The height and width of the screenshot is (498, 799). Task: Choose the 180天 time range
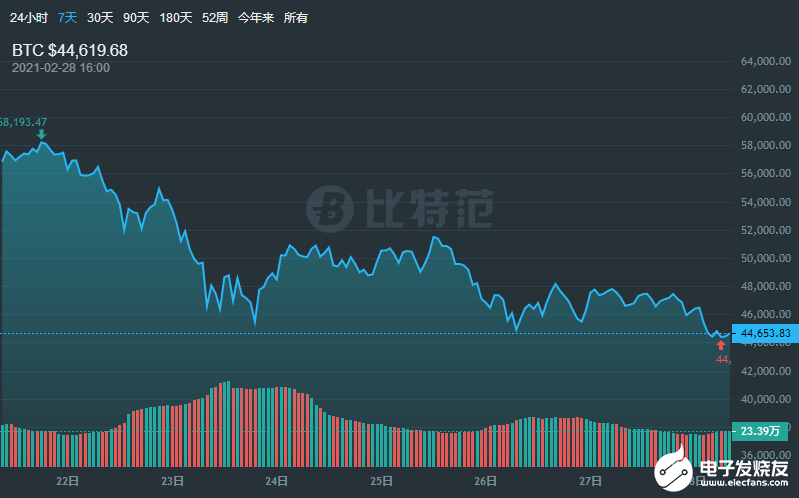coord(176,18)
